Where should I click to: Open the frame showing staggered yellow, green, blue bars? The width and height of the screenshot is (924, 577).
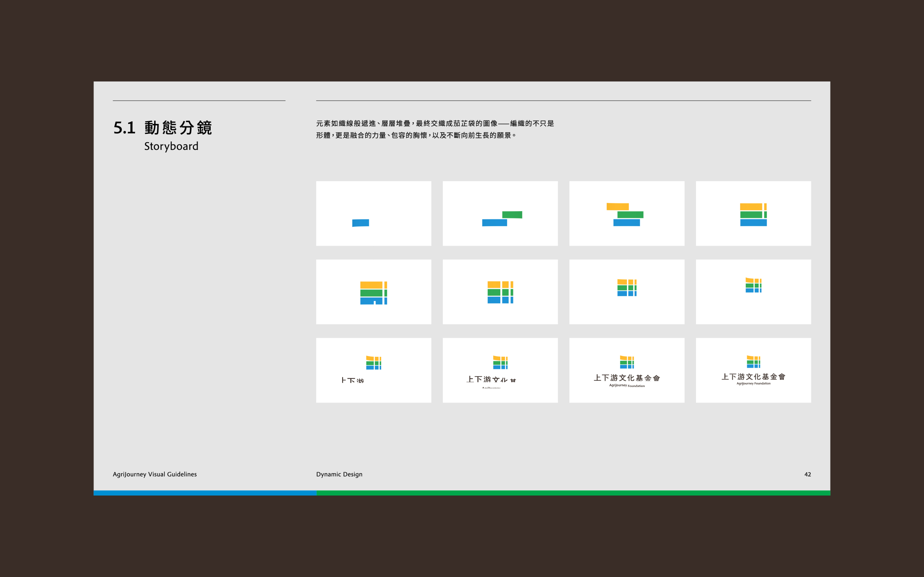click(x=627, y=213)
